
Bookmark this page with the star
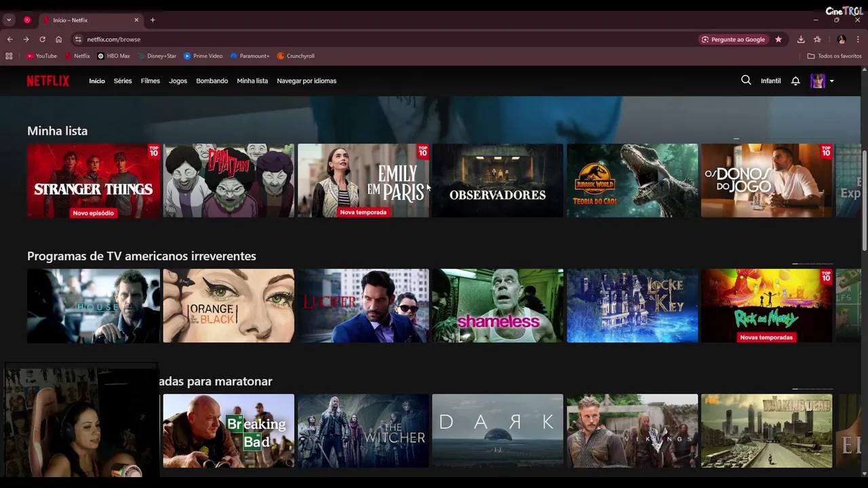tap(778, 39)
